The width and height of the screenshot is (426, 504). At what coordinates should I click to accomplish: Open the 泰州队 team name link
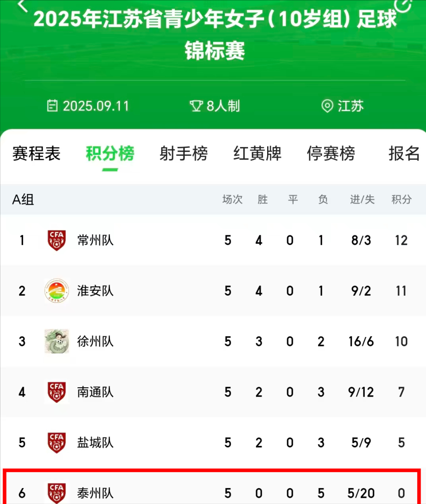click(x=95, y=493)
